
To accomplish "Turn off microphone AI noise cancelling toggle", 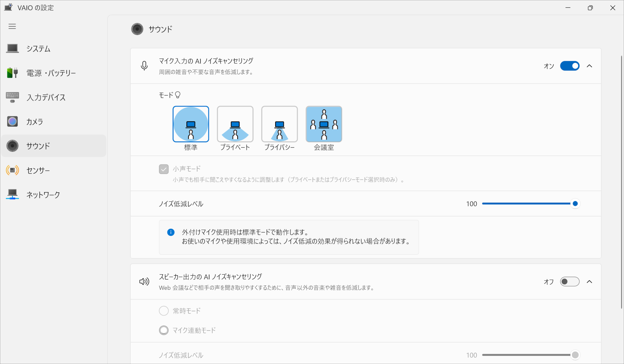I will point(569,66).
